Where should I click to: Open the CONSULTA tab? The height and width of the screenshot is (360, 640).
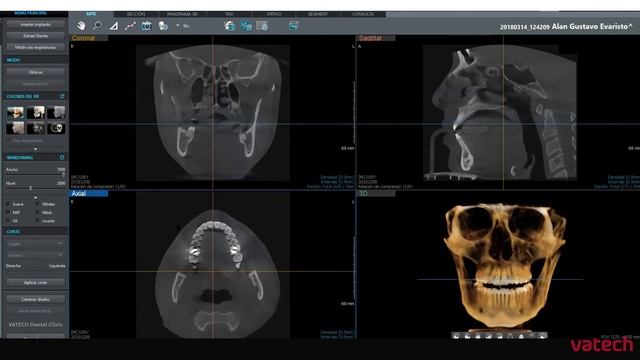[x=363, y=14]
